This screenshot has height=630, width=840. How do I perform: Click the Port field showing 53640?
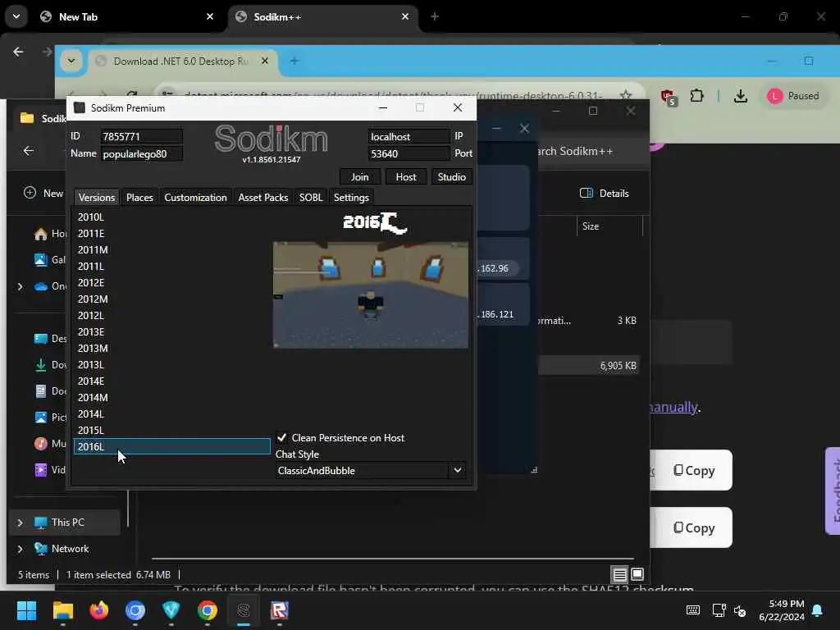click(409, 153)
